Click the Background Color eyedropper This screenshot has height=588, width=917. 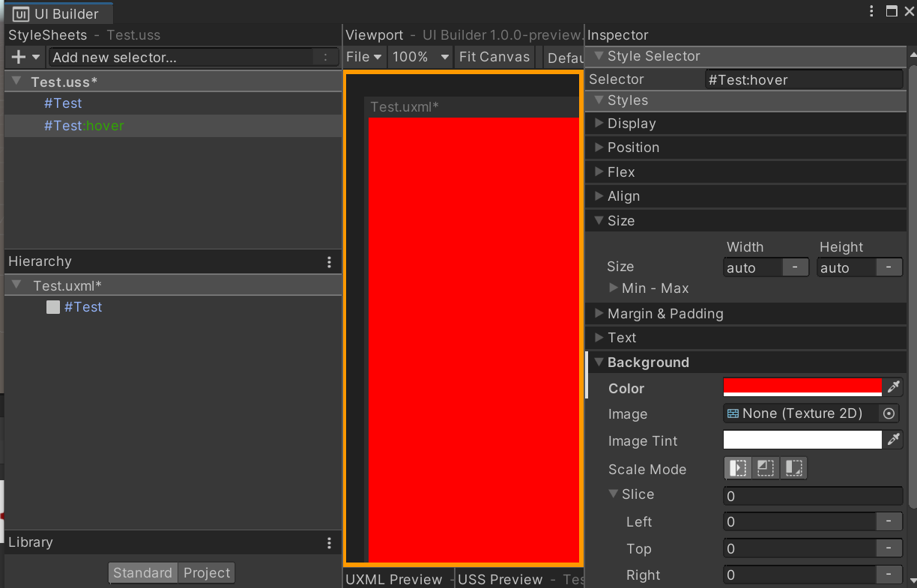894,387
